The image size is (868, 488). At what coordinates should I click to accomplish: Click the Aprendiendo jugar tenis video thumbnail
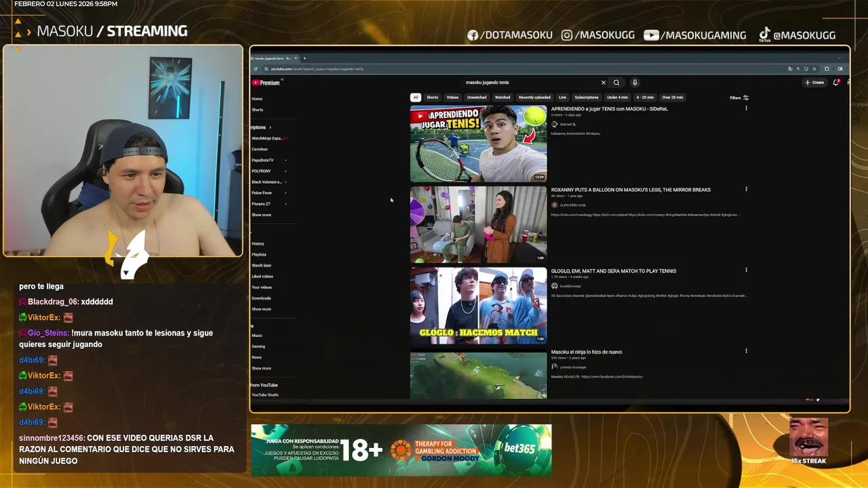coord(478,143)
